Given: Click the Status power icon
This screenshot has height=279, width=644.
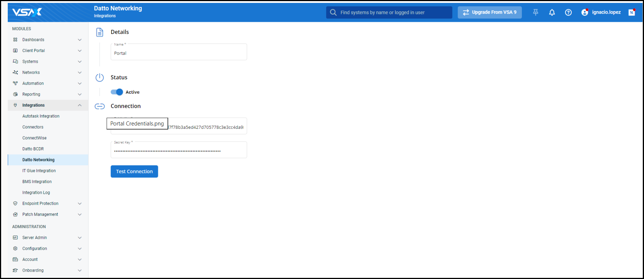Looking at the screenshot, I should click(100, 77).
